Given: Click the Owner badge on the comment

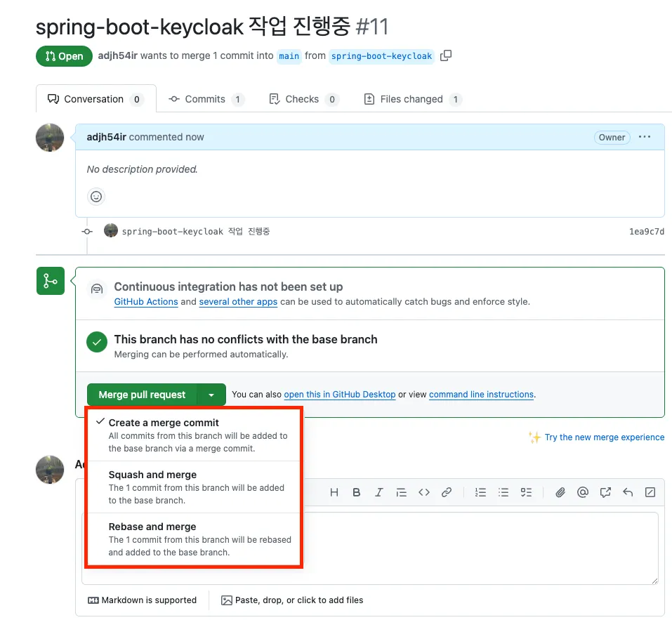Looking at the screenshot, I should pos(612,138).
